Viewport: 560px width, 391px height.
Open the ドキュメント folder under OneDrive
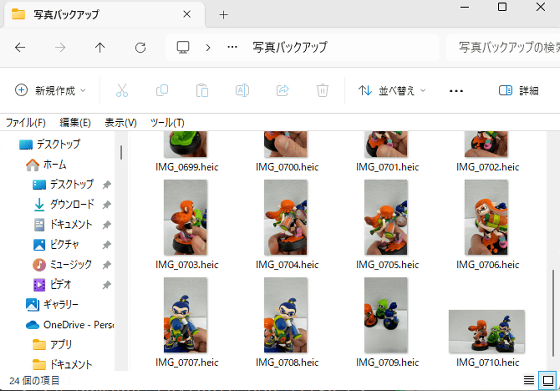(63, 365)
